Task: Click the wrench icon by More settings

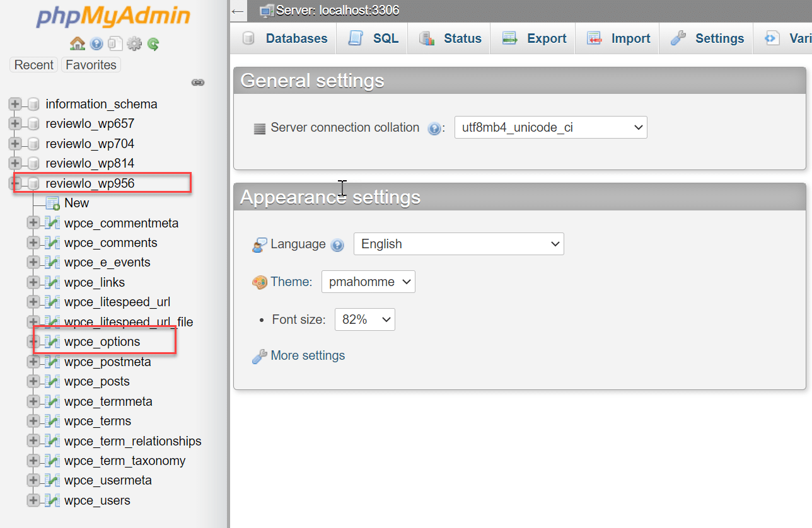Action: coord(259,357)
